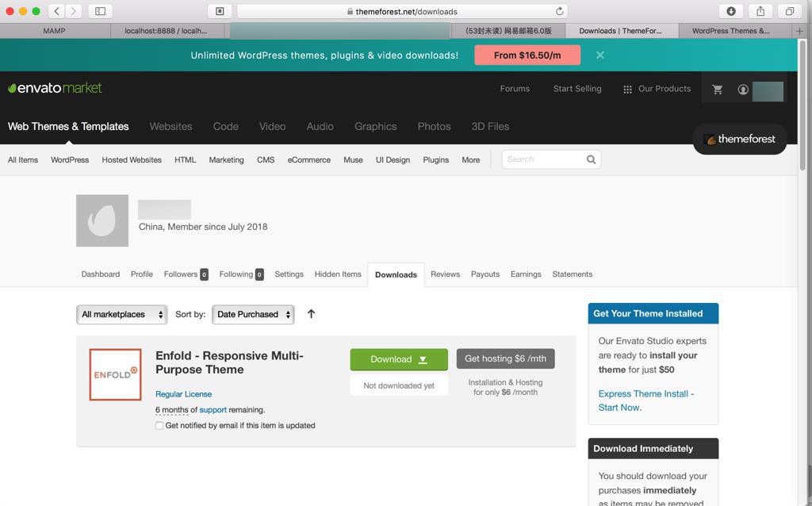Go forward with Safari's forward arrow

point(74,11)
